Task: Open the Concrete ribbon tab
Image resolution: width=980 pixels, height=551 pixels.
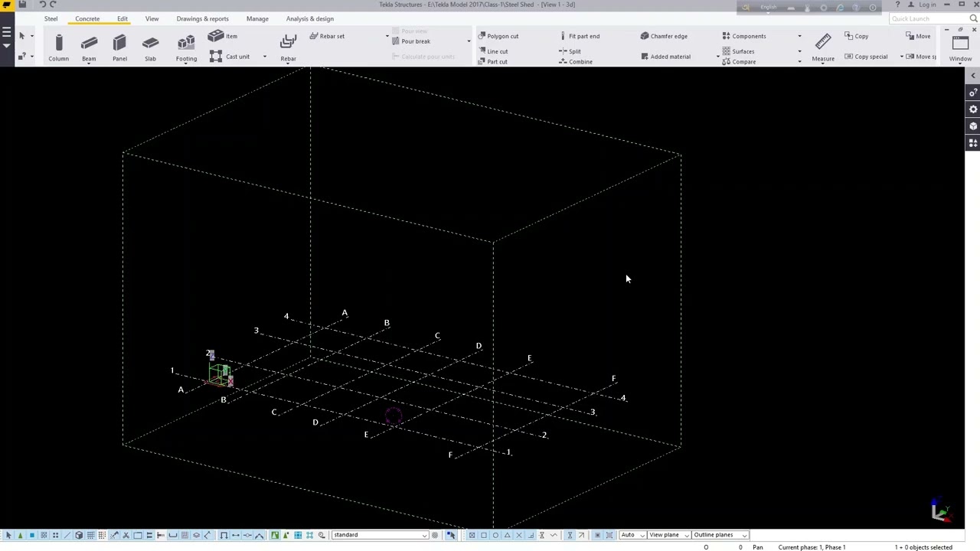Action: 87,18
